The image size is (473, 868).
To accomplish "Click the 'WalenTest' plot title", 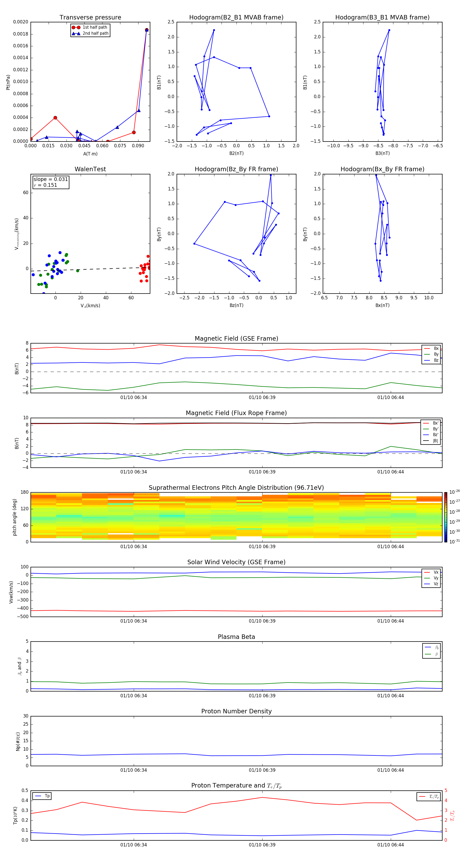I will point(90,169).
